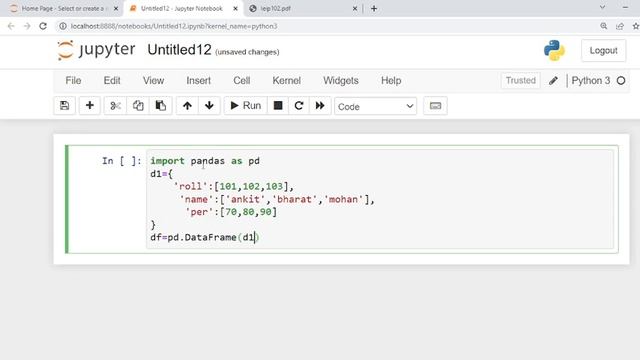Viewport: 640px width, 360px height.
Task: Click the browser zoom magnifier icon
Action: click(x=604, y=26)
